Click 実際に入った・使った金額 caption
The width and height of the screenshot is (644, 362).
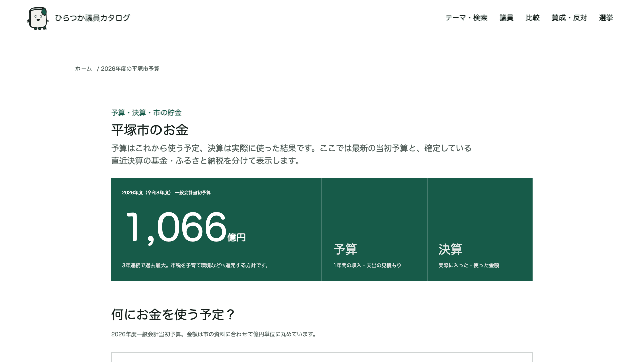(468, 265)
